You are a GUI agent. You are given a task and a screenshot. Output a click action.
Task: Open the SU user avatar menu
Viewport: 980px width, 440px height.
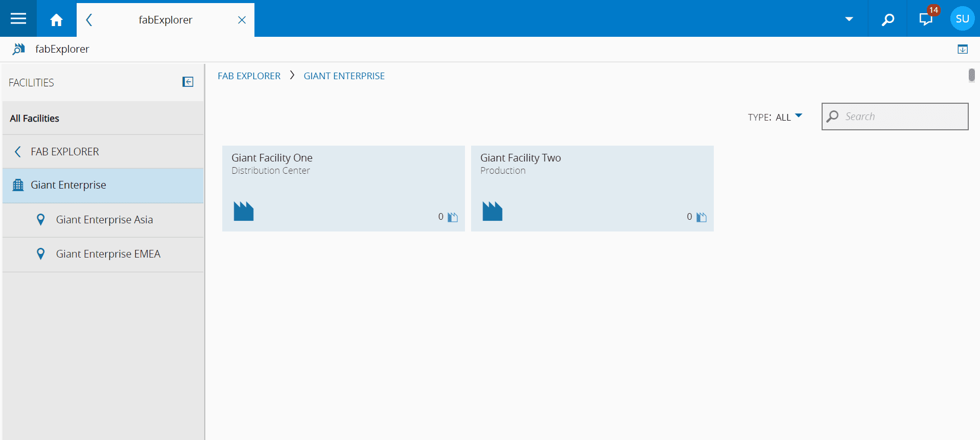pyautogui.click(x=963, y=19)
